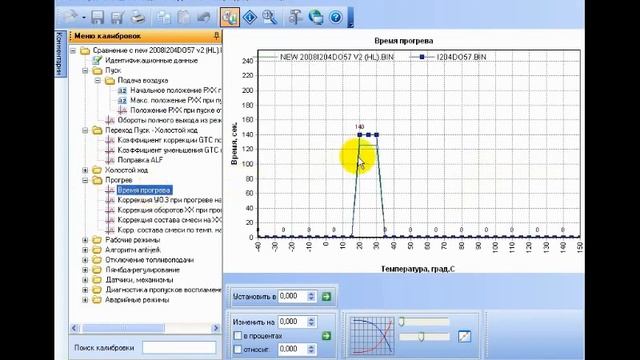Expand the 'Холостой ход' folder
Viewport: 640px width, 360px height.
(85, 170)
